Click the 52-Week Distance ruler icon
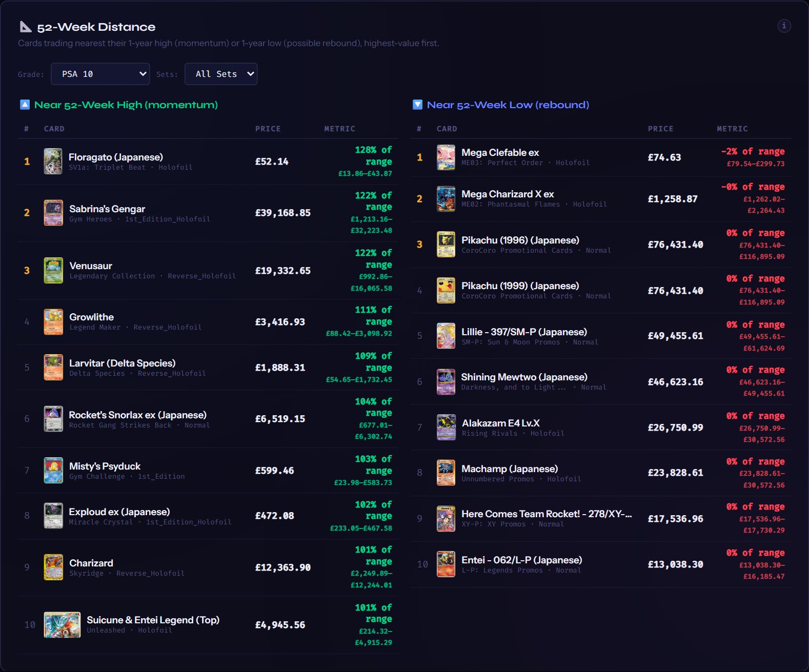Image resolution: width=809 pixels, height=672 pixels. click(26, 27)
